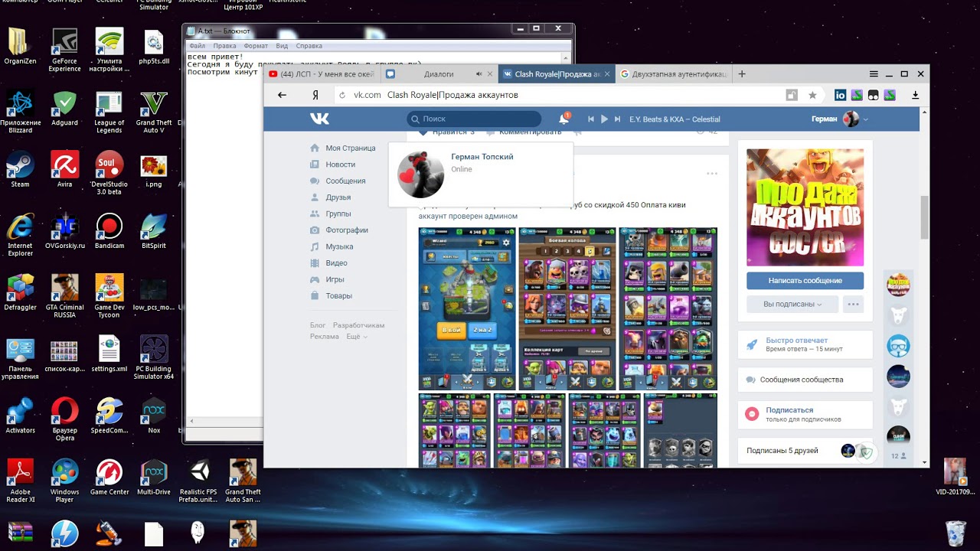
Task: Open Файл menu in Notepad
Action: (197, 46)
